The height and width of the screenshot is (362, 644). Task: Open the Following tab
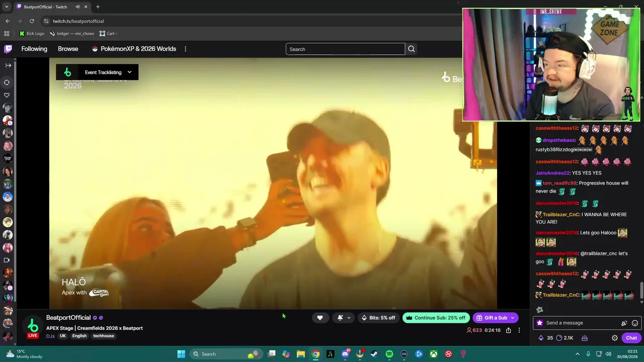coord(34,49)
